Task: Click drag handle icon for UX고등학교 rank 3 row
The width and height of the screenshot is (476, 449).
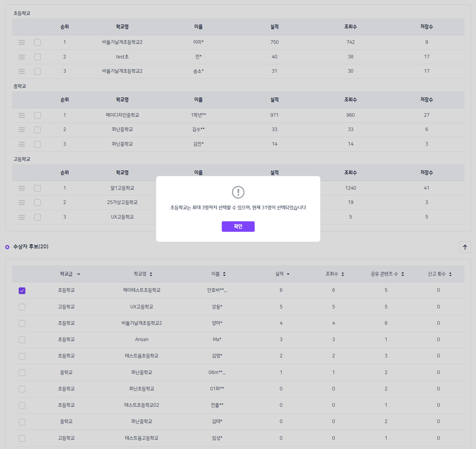Action: click(x=22, y=217)
